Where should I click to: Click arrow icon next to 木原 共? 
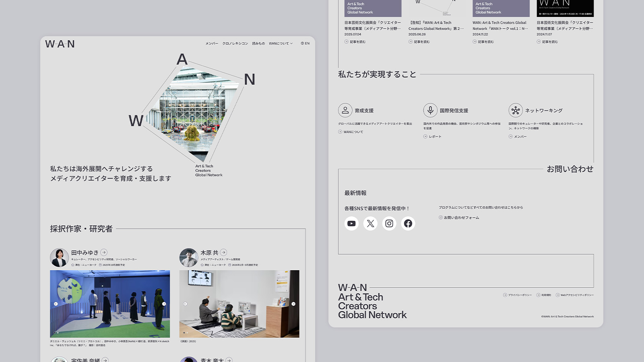[223, 253]
